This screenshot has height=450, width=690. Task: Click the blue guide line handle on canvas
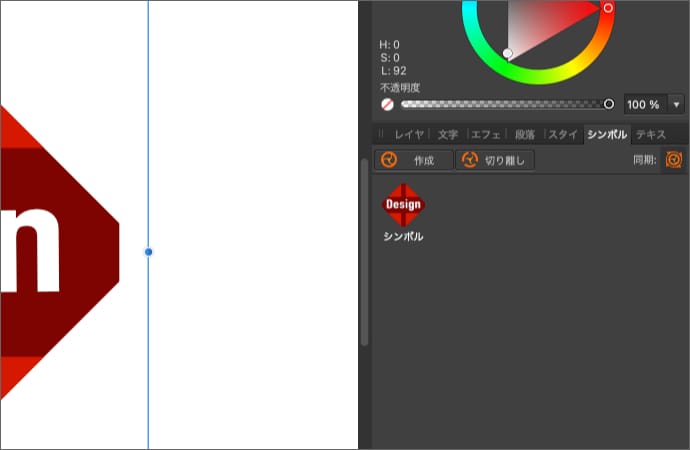click(x=148, y=252)
